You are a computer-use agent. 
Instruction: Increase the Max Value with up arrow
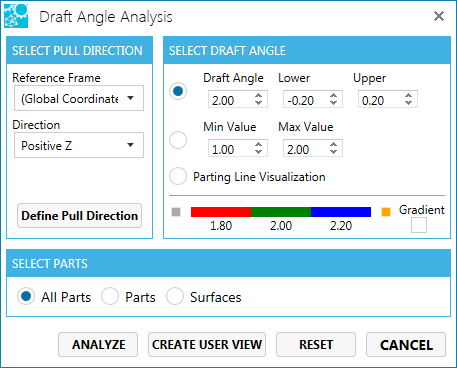333,145
